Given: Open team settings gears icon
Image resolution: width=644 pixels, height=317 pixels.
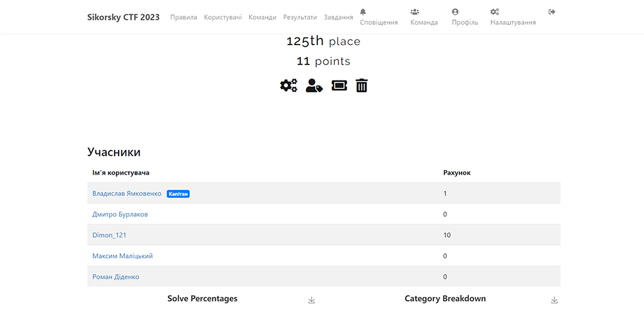Looking at the screenshot, I should [x=289, y=85].
